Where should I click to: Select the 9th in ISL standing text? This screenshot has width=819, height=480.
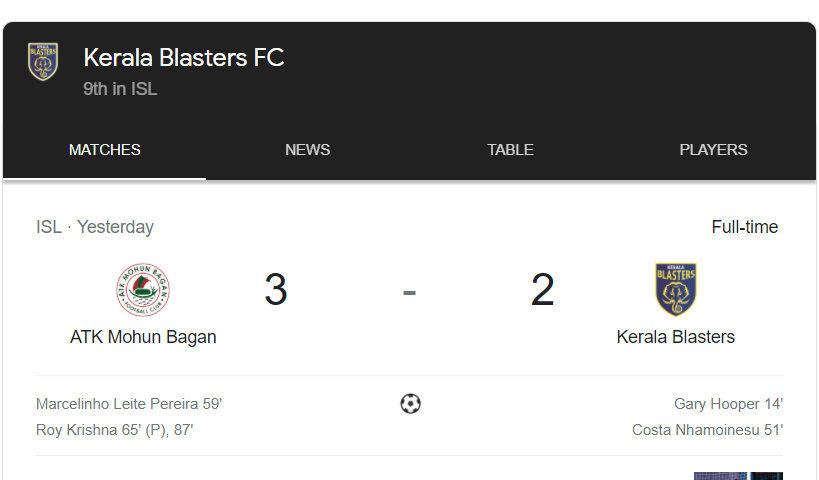point(120,89)
